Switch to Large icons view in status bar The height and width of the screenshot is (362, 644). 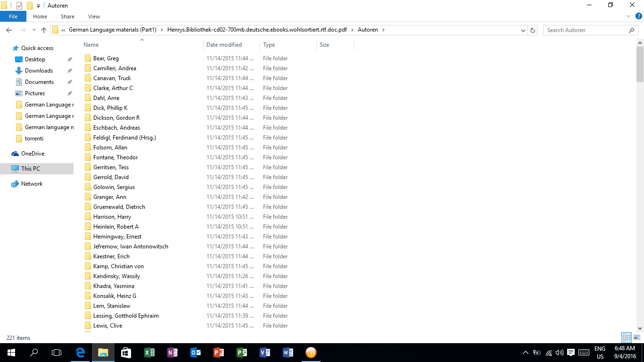coord(637,337)
